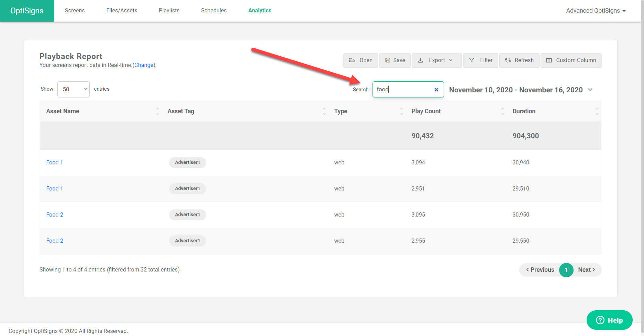Click the Playback Report heading
The width and height of the screenshot is (644, 336).
point(71,56)
